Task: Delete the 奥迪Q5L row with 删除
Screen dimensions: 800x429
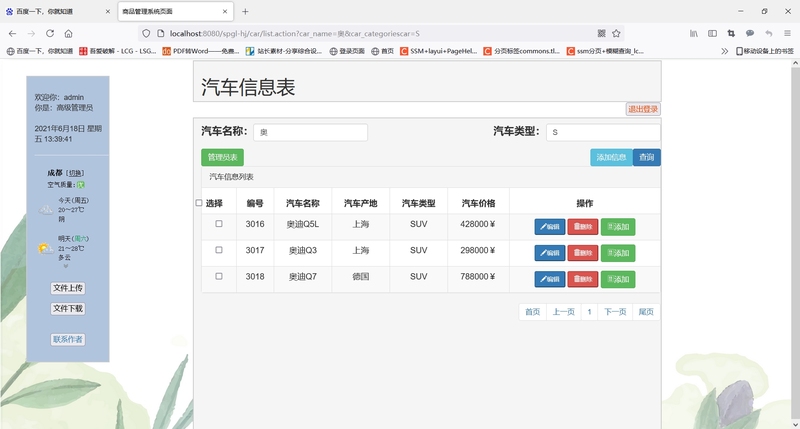Action: point(583,227)
